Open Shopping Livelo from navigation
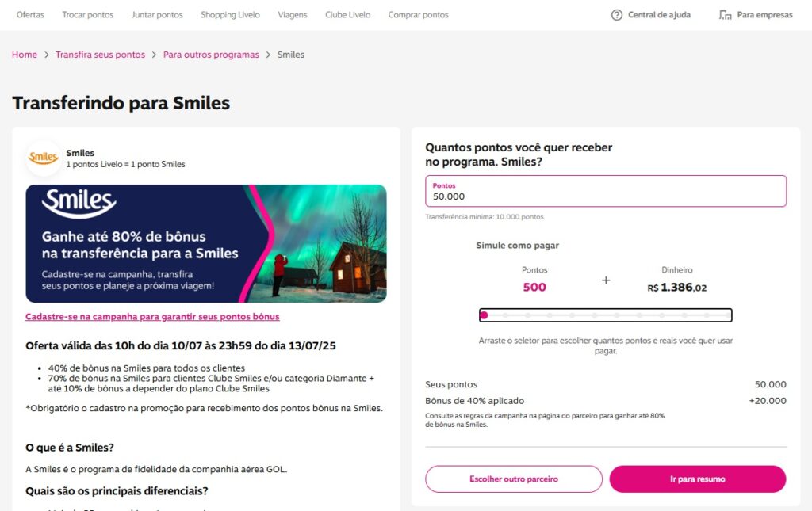This screenshot has width=812, height=511. click(230, 15)
